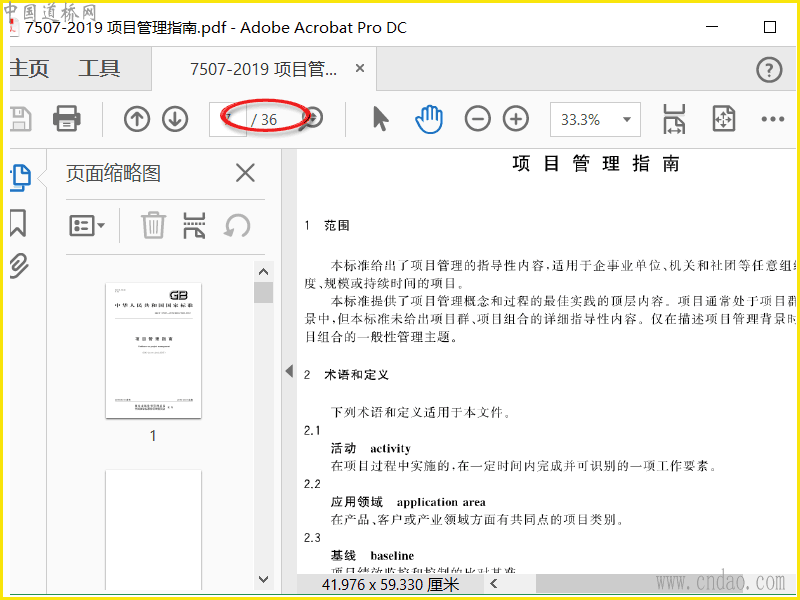Click the Print icon in toolbar
800x600 pixels.
tap(67, 119)
